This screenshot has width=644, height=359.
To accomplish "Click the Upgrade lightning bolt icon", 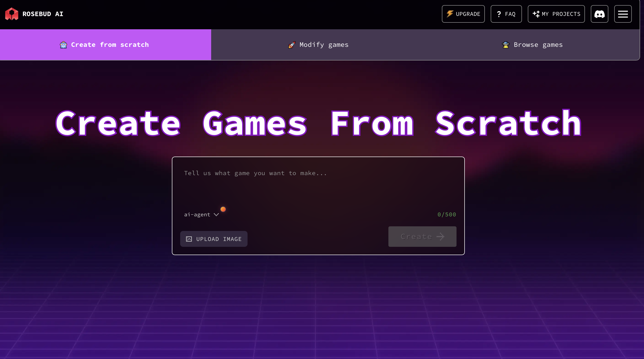I will 450,14.
